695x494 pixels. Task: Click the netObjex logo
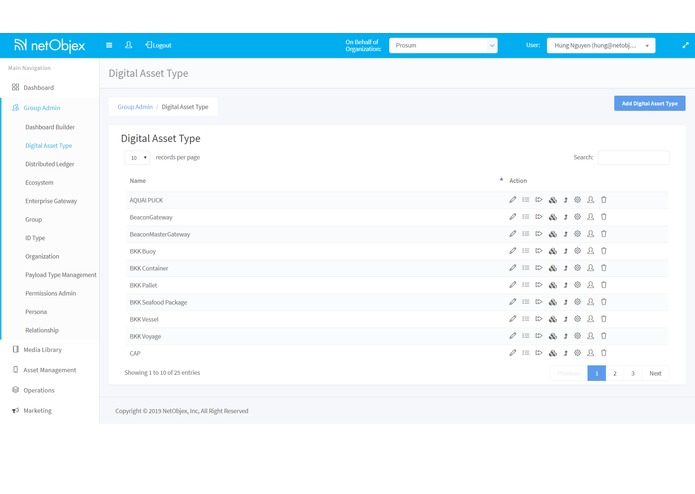[x=49, y=45]
